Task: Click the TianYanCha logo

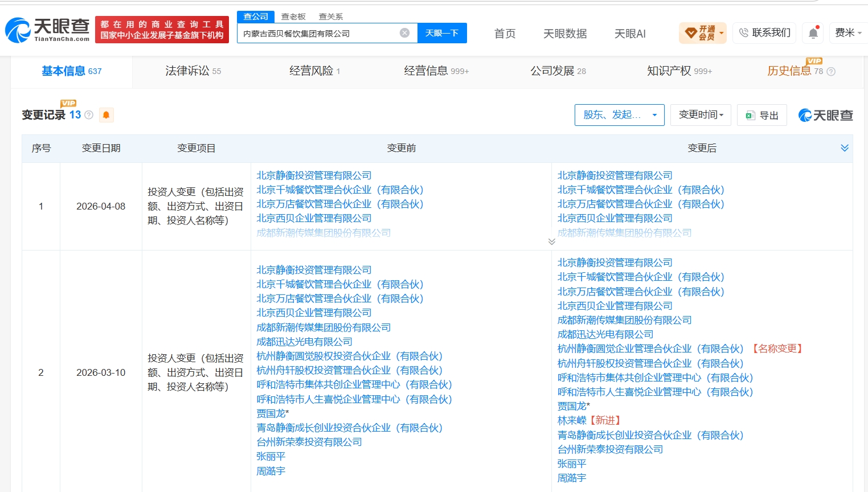Action: (x=47, y=30)
